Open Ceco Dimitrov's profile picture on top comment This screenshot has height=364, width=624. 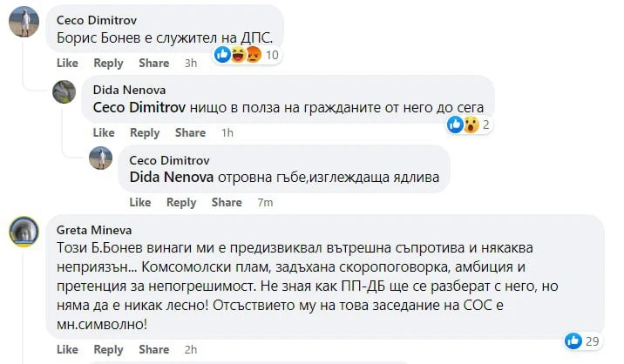22,22
